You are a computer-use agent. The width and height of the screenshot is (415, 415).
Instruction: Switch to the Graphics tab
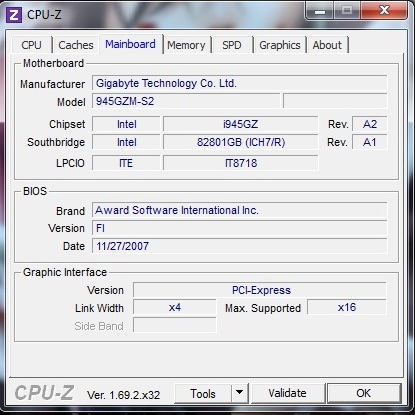pos(280,45)
